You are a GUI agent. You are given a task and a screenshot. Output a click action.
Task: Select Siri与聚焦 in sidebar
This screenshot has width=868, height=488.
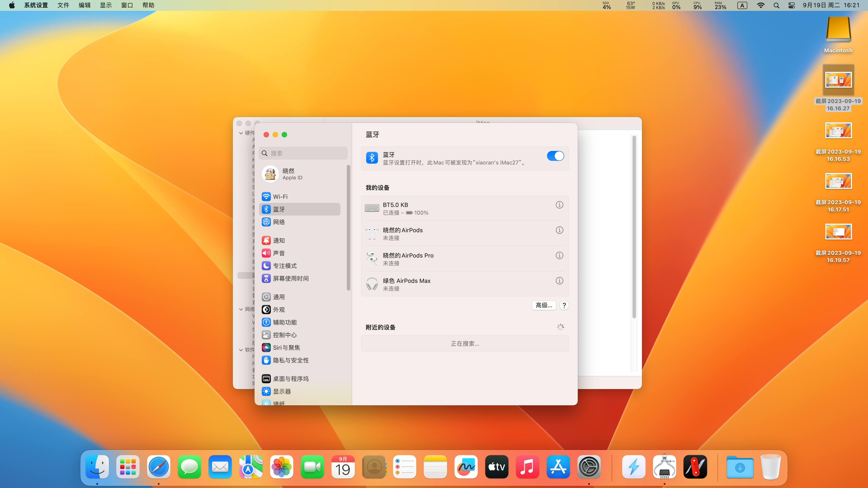pyautogui.click(x=286, y=347)
